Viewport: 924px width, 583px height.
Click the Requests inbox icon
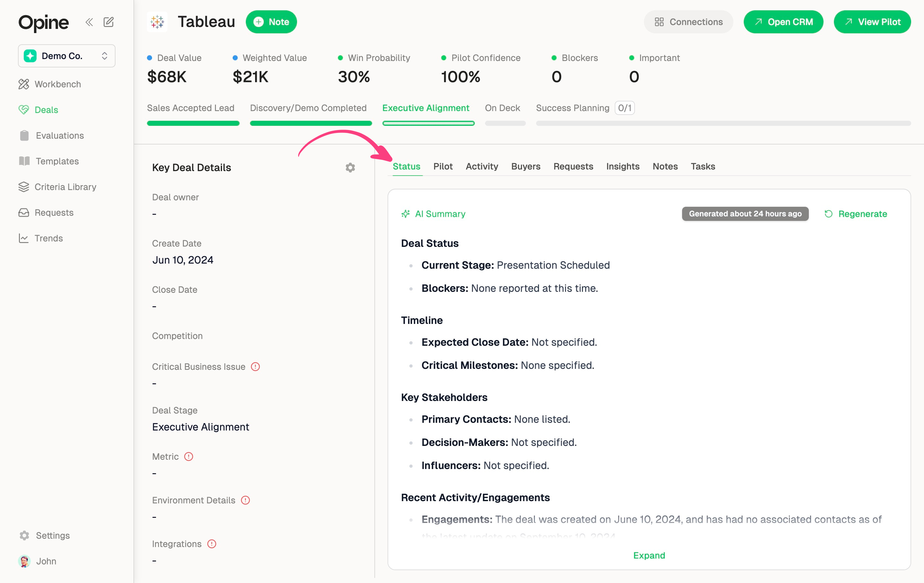24,213
